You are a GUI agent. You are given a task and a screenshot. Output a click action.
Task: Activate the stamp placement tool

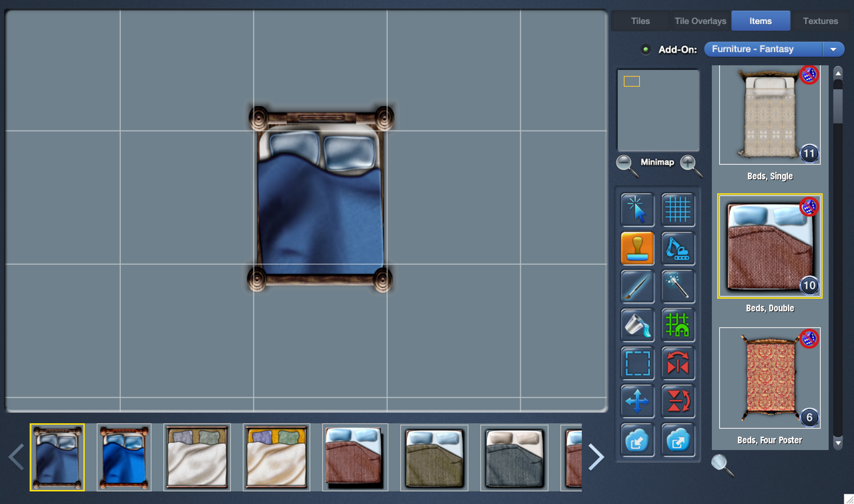coord(637,248)
